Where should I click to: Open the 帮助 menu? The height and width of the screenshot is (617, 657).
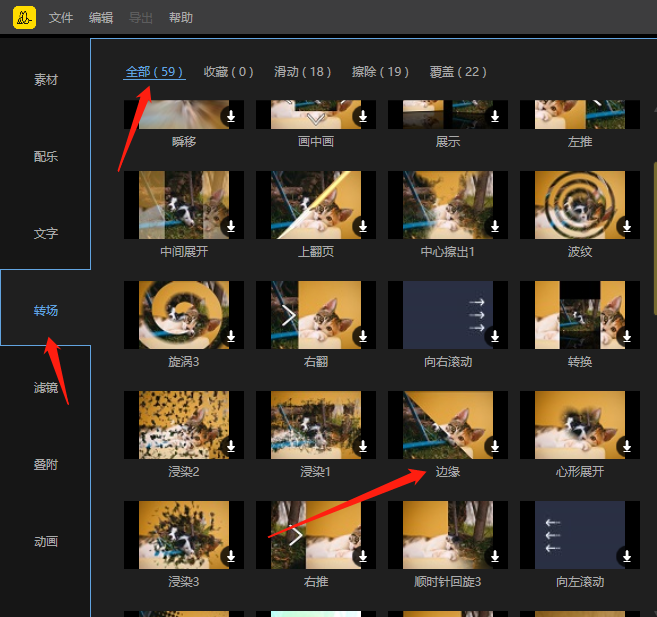[181, 18]
